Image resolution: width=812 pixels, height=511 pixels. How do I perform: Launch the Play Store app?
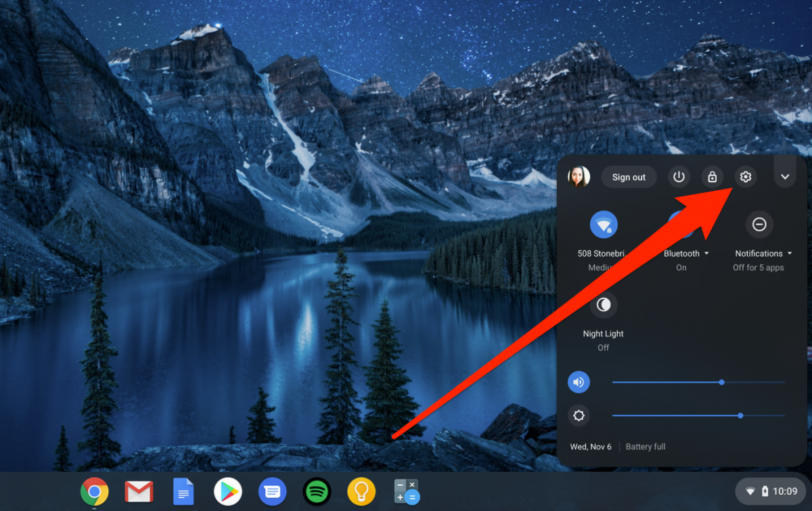point(228,491)
